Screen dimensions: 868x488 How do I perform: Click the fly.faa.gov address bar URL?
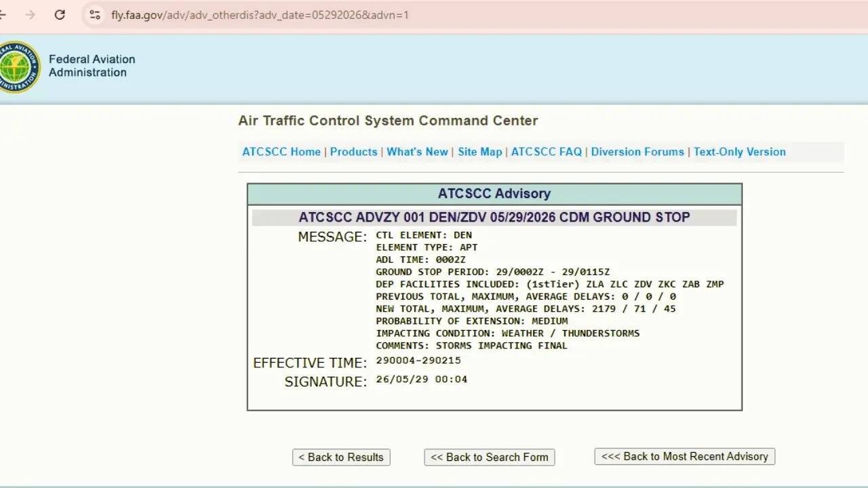point(260,15)
